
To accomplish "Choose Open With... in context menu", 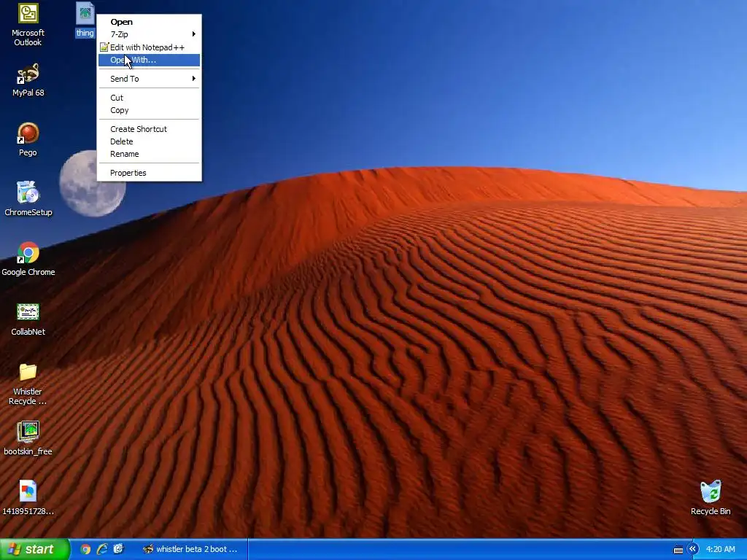I will coord(149,60).
